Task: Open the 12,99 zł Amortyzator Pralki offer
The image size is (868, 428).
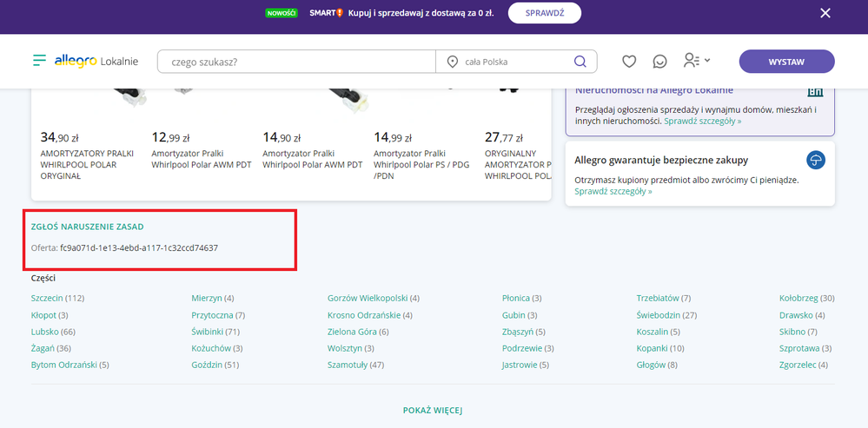Action: tap(201, 150)
